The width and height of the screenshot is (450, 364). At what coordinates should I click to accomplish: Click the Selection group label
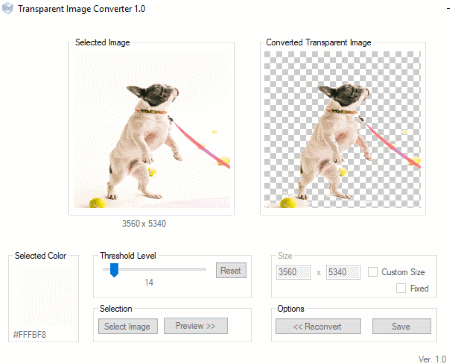click(x=116, y=309)
